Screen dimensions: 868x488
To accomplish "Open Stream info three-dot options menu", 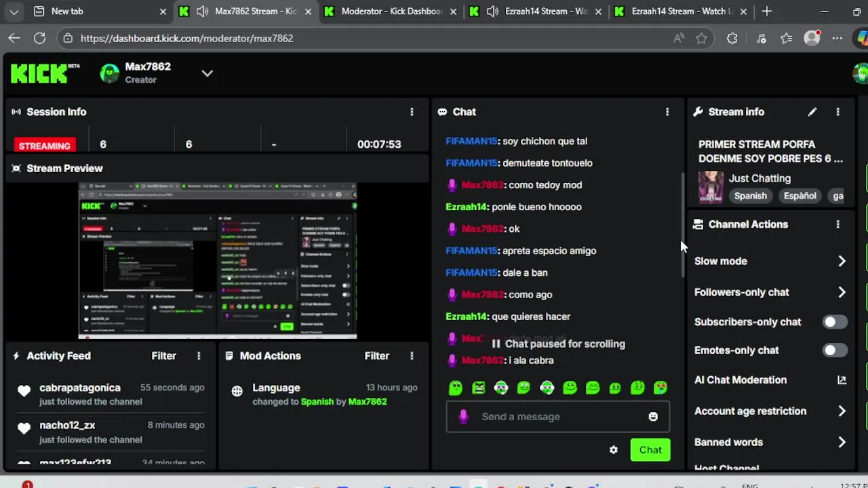I will click(x=838, y=112).
